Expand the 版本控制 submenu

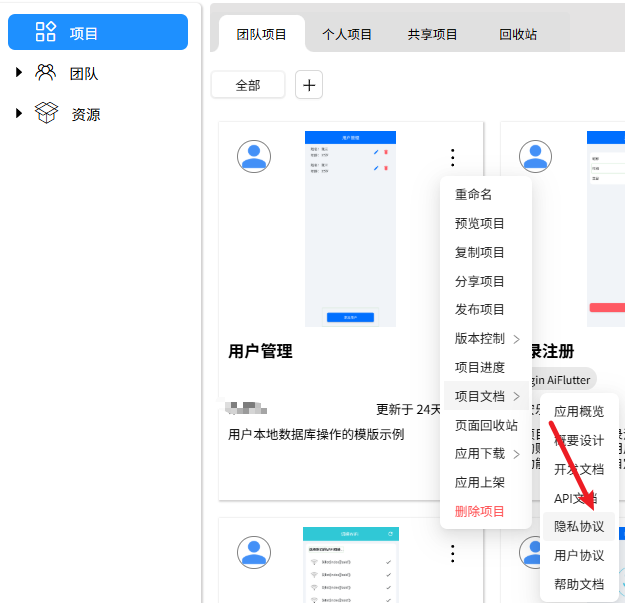coord(486,338)
